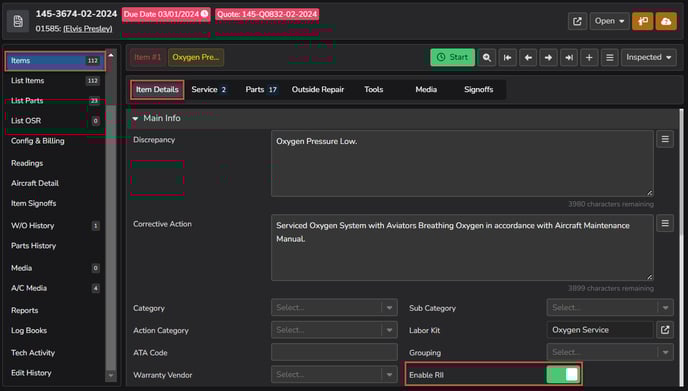Open work order in new window icon
Image resolution: width=688 pixels, height=391 pixels.
pos(577,21)
